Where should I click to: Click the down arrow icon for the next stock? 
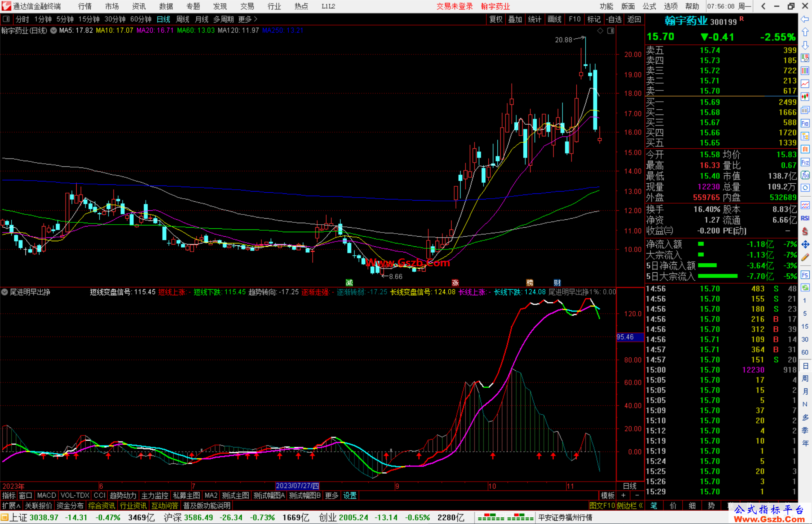tap(805, 45)
